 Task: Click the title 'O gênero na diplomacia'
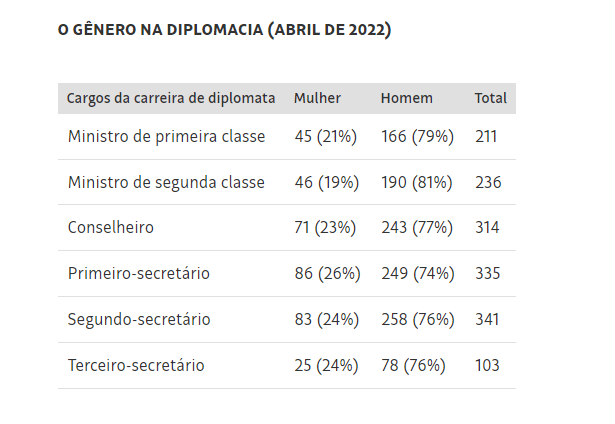(225, 30)
